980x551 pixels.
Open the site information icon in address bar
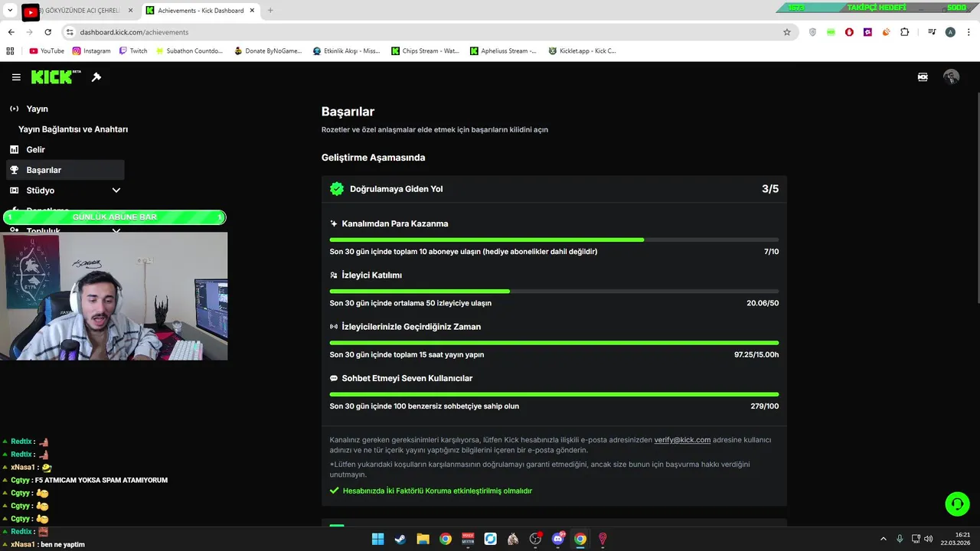click(70, 32)
